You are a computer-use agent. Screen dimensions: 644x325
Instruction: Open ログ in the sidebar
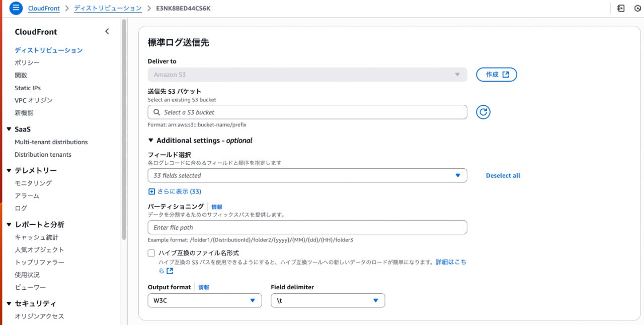click(x=21, y=208)
